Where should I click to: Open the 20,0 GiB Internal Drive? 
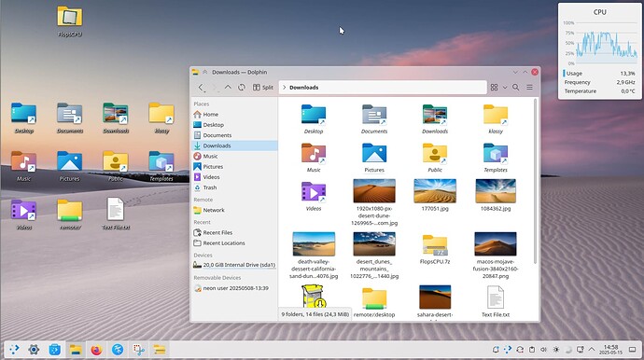(234, 265)
